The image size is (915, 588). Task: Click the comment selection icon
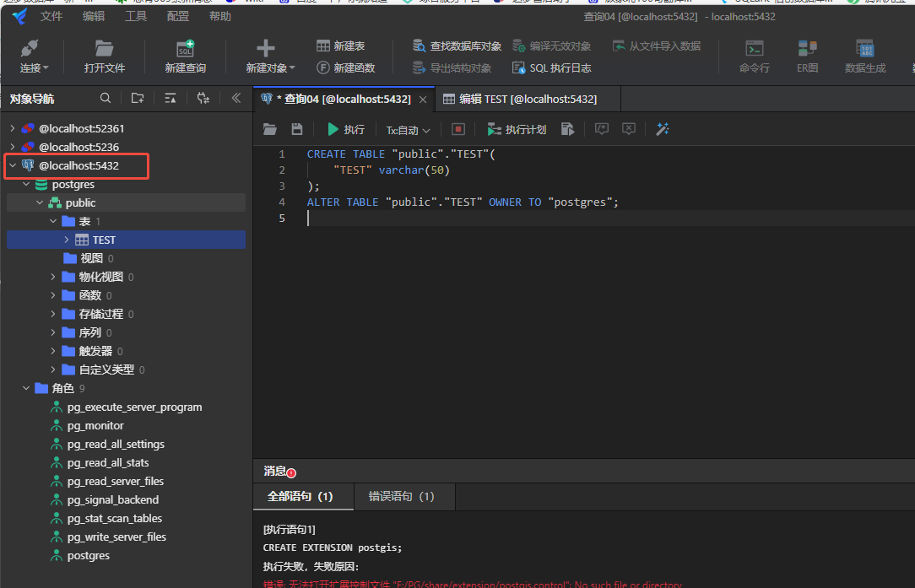coord(602,129)
